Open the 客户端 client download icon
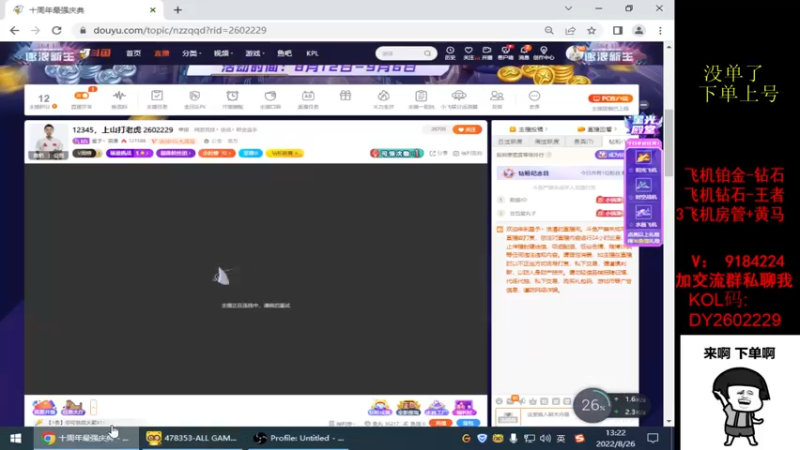Viewport: 800px width, 450px height. [506, 53]
